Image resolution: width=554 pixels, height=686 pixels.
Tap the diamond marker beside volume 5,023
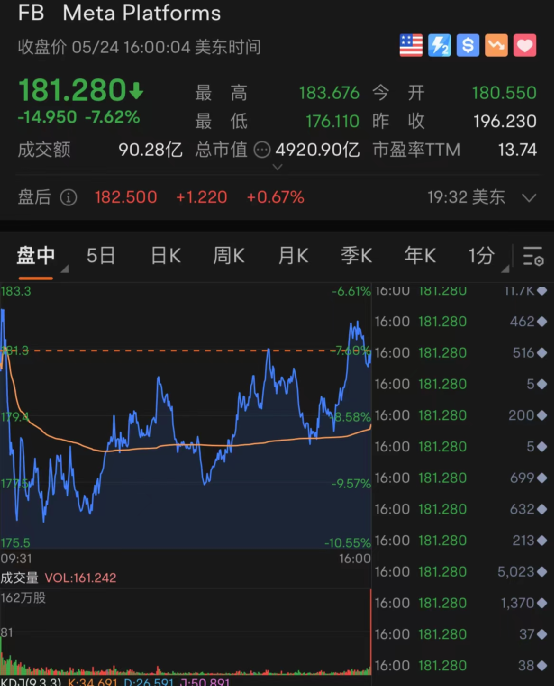click(x=542, y=572)
